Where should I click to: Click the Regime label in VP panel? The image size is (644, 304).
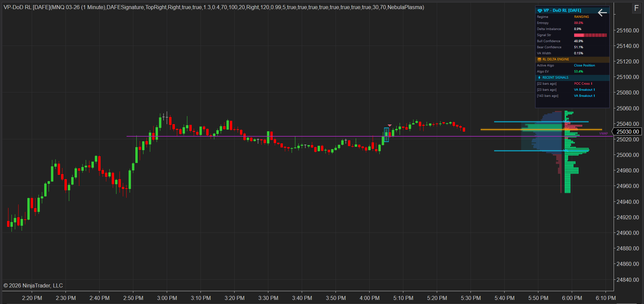[x=542, y=17]
